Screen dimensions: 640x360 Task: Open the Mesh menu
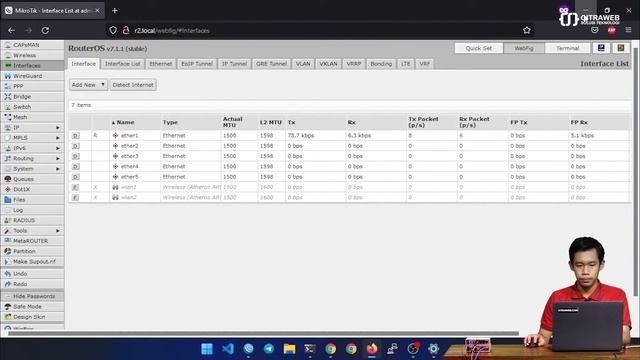pyautogui.click(x=32, y=117)
